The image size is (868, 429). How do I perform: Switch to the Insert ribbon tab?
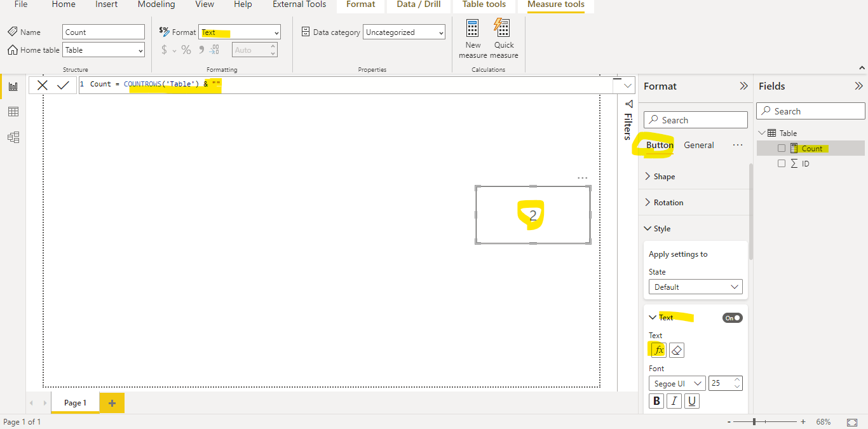[x=107, y=4]
